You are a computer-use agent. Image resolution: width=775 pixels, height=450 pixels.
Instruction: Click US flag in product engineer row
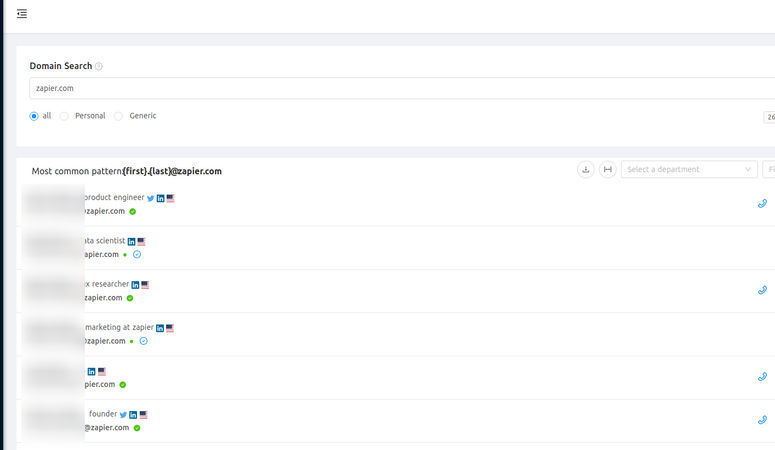(x=171, y=198)
